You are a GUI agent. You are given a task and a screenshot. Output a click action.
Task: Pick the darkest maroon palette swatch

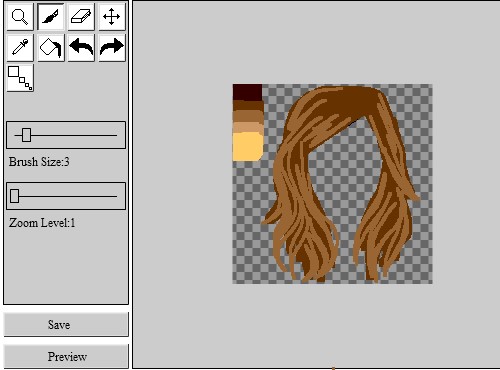point(247,92)
